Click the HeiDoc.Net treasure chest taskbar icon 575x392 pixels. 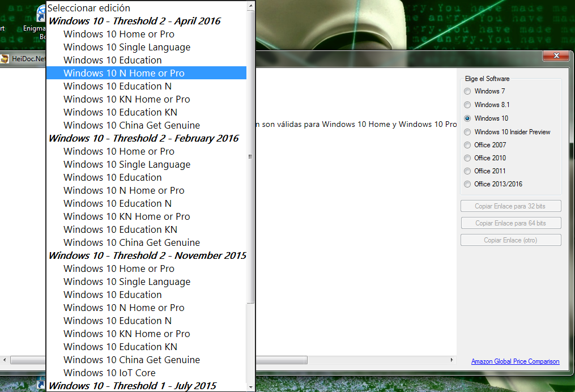[5, 58]
